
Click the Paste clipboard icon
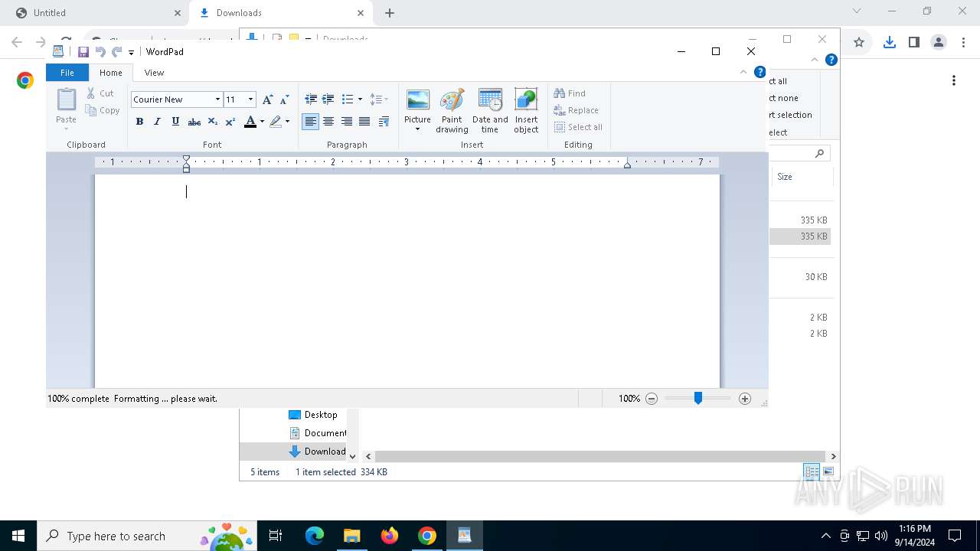[67, 100]
